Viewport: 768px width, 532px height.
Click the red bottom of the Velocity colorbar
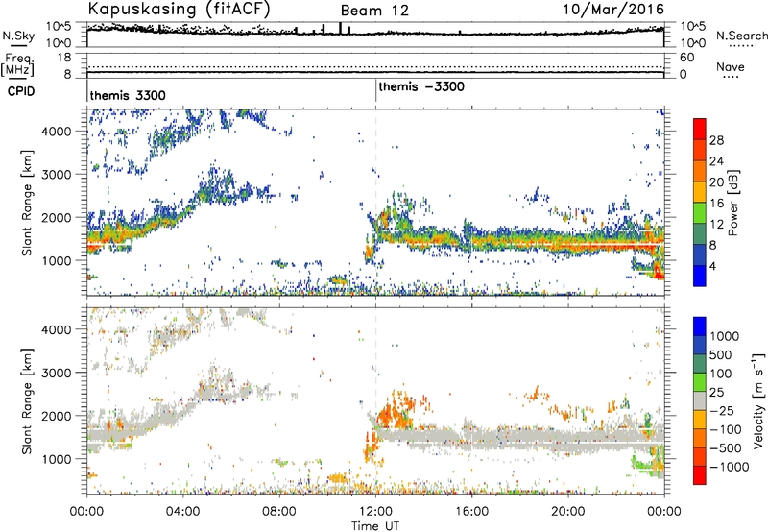click(x=700, y=475)
